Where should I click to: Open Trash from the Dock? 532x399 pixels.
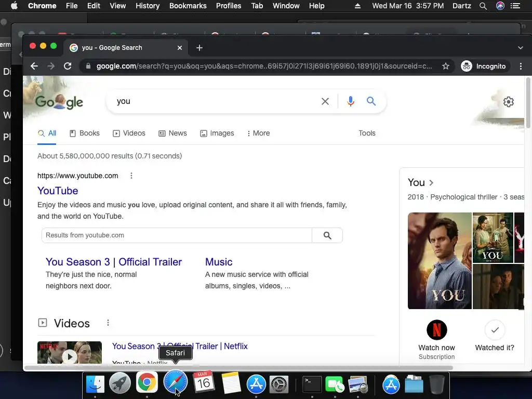click(437, 384)
